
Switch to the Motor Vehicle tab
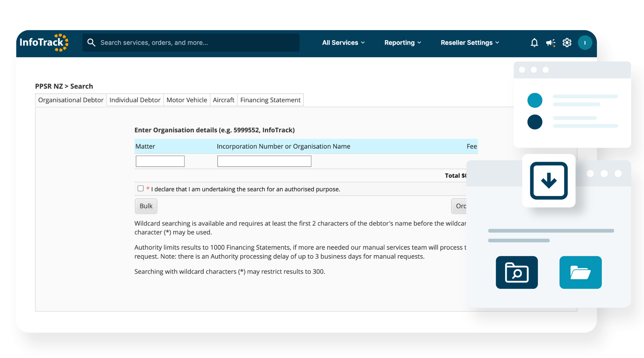coord(187,100)
